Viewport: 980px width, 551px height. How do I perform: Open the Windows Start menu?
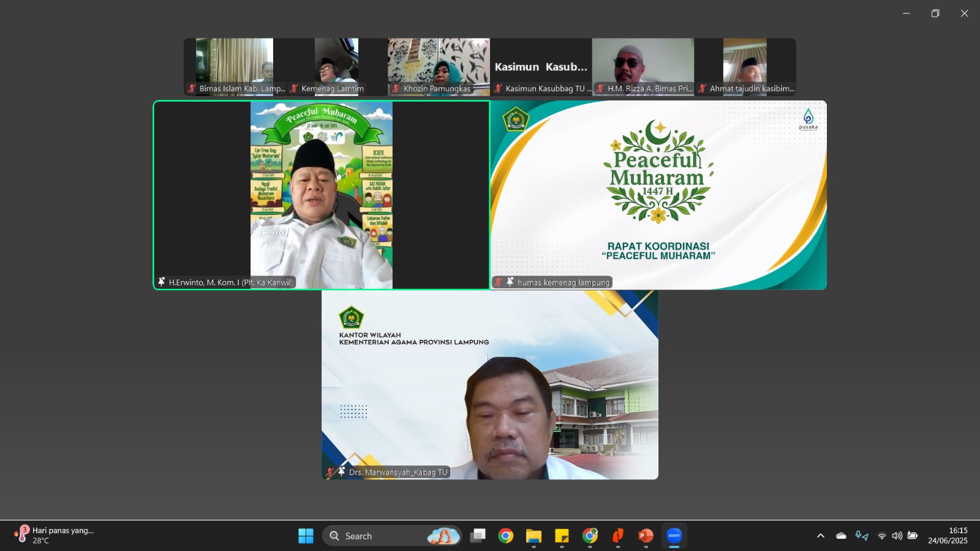pyautogui.click(x=306, y=536)
